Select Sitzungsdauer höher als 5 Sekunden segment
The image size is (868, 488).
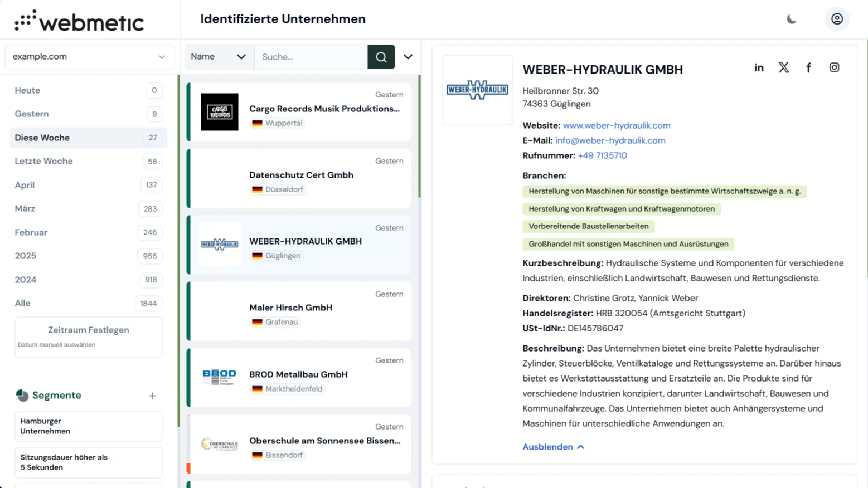88,462
